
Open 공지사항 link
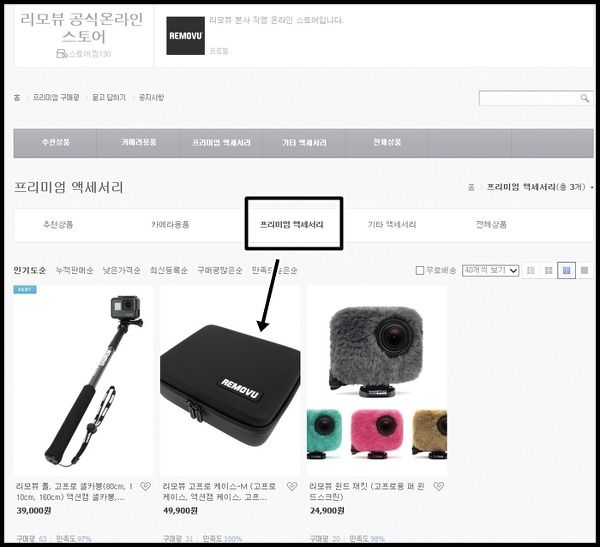(151, 98)
